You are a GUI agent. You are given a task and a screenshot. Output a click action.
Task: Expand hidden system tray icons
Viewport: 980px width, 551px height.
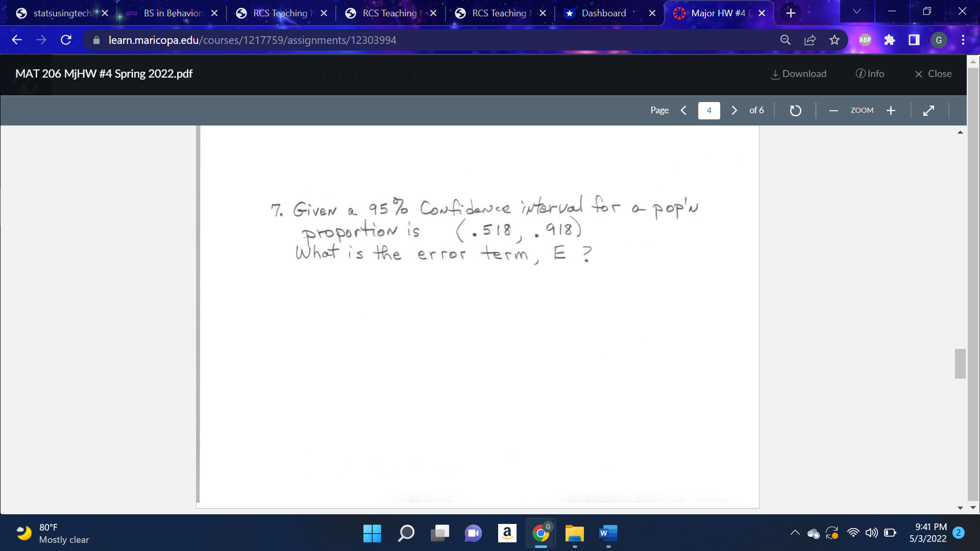coord(795,533)
